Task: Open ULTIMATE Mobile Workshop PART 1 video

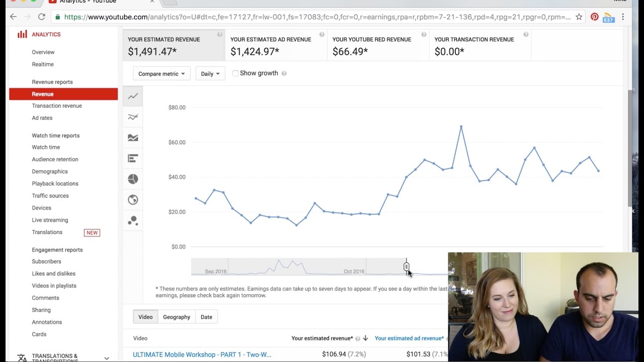Action: [202, 354]
